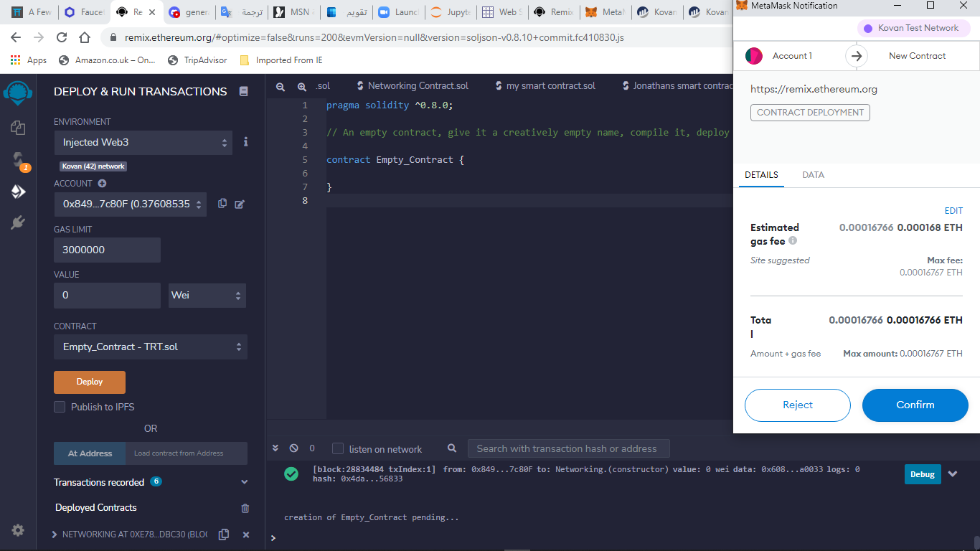Open the Wei unit dropdown
Image resolution: width=980 pixels, height=551 pixels.
(x=207, y=295)
